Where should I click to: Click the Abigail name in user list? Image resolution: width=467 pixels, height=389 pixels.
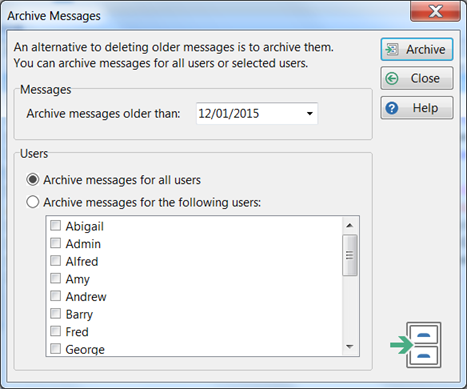[85, 226]
